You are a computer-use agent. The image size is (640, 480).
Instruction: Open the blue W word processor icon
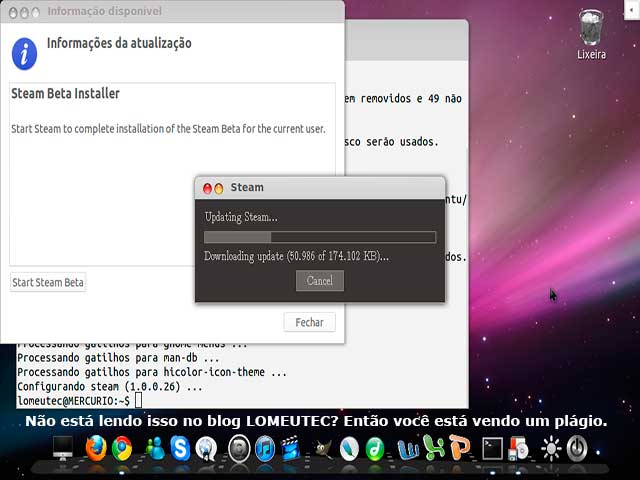coord(408,449)
